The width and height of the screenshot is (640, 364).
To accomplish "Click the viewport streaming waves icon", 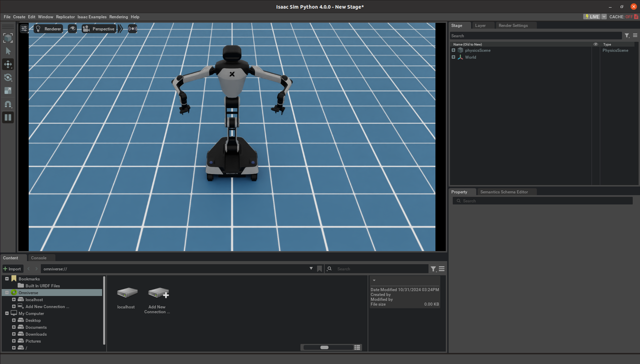I will tap(132, 29).
